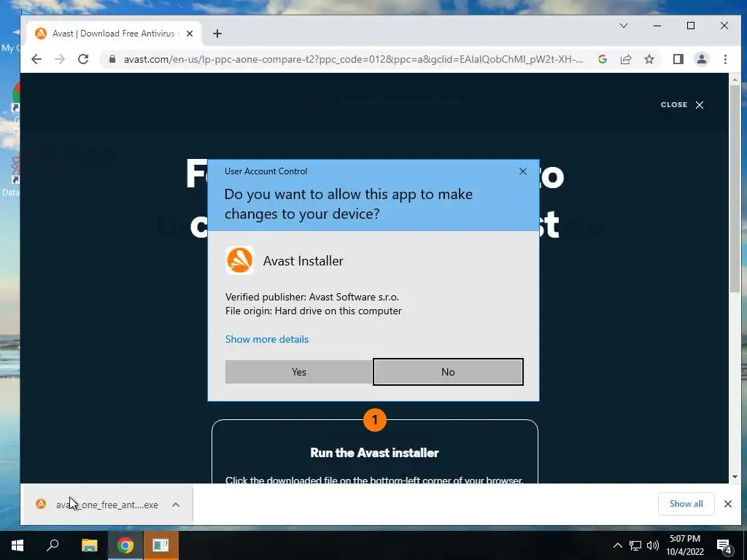
Task: Open Show more details link
Action: click(x=267, y=339)
